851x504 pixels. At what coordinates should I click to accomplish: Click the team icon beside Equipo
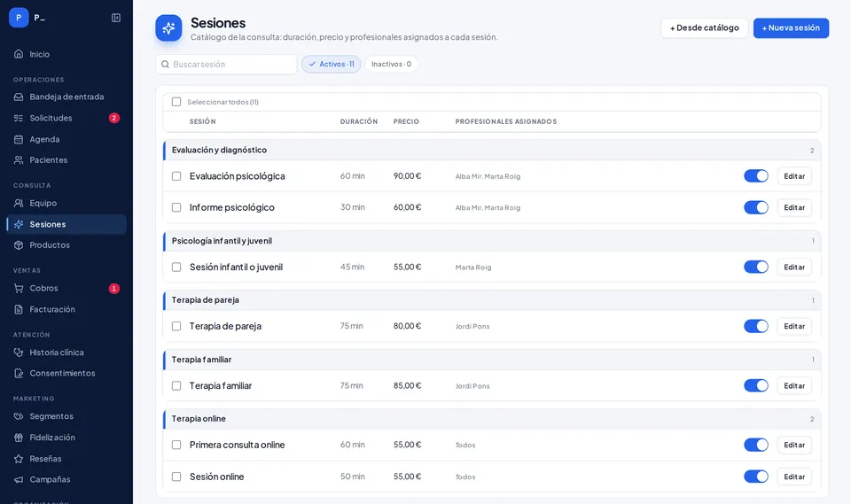coord(19,203)
